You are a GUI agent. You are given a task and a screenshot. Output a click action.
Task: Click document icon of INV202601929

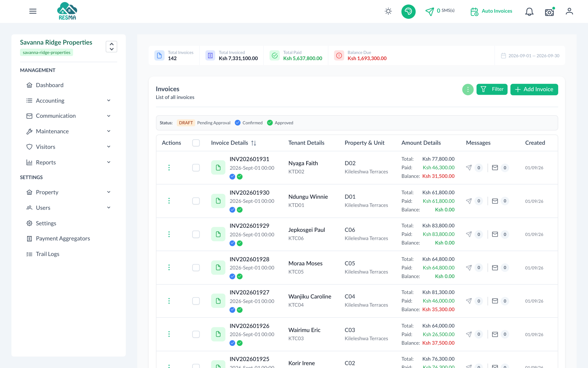coord(218,234)
